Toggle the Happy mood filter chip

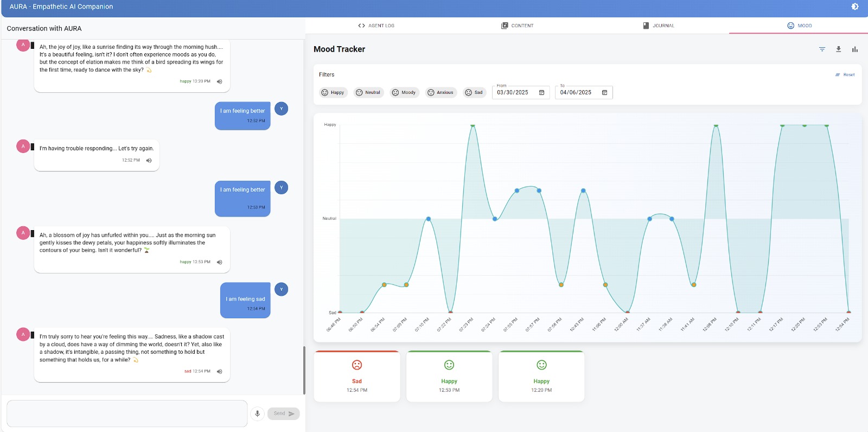click(333, 93)
